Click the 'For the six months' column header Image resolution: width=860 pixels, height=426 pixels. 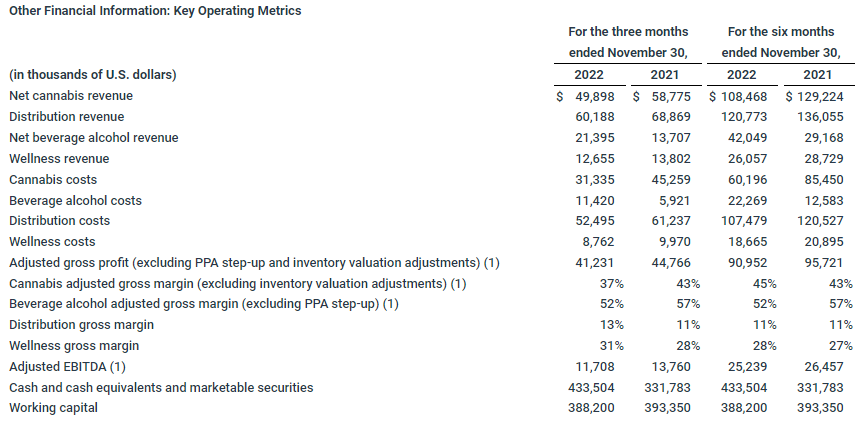click(x=781, y=31)
